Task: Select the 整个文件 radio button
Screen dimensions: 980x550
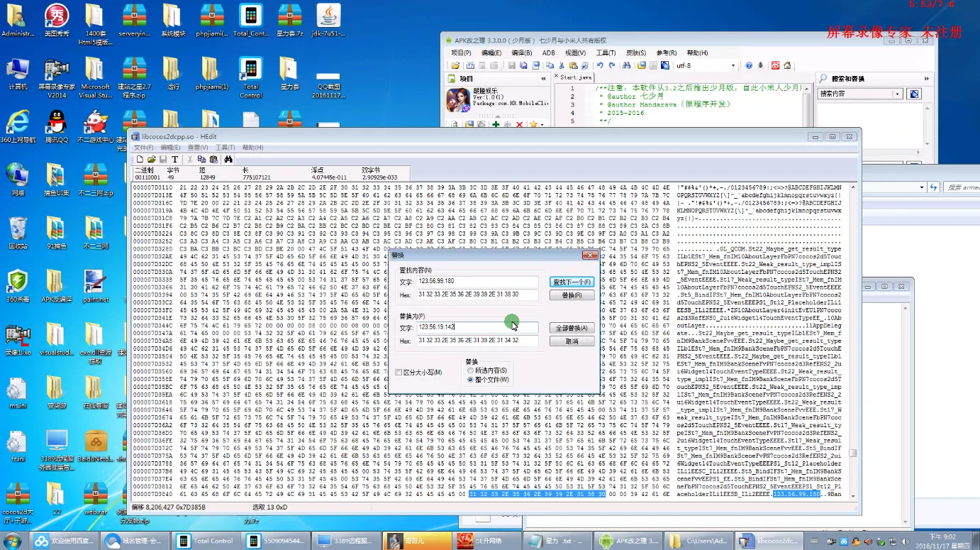Action: [470, 380]
